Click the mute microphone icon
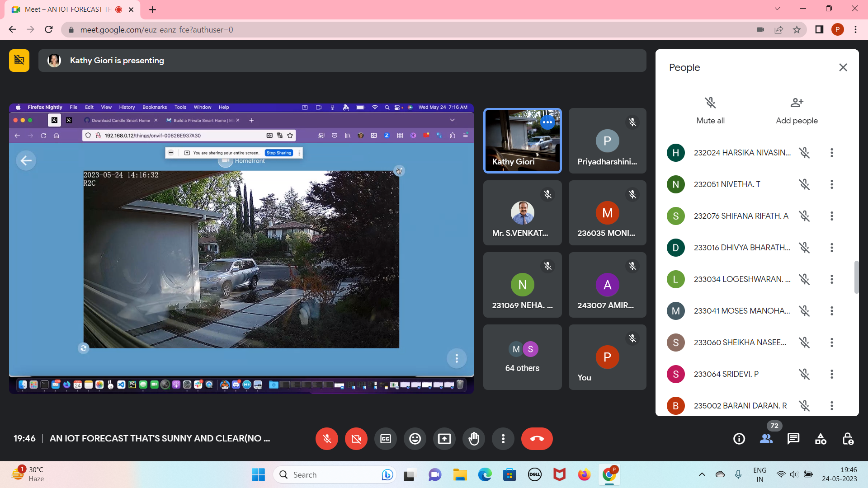 tap(327, 439)
